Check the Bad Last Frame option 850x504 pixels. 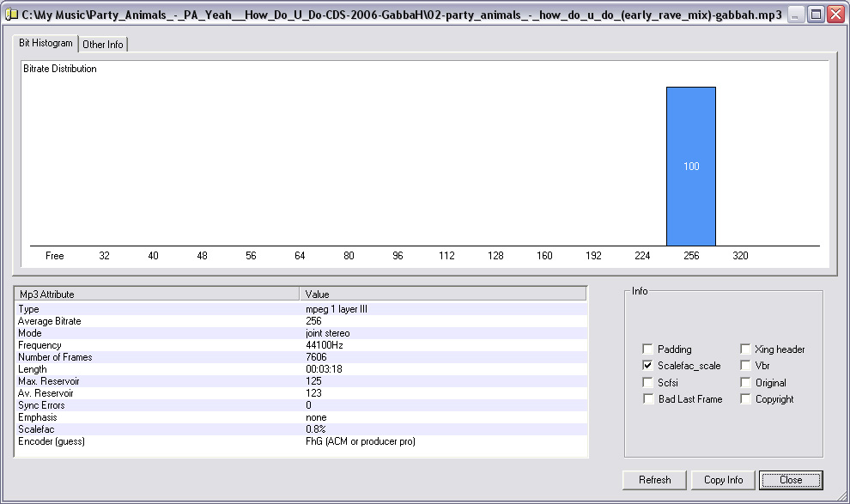click(x=647, y=399)
